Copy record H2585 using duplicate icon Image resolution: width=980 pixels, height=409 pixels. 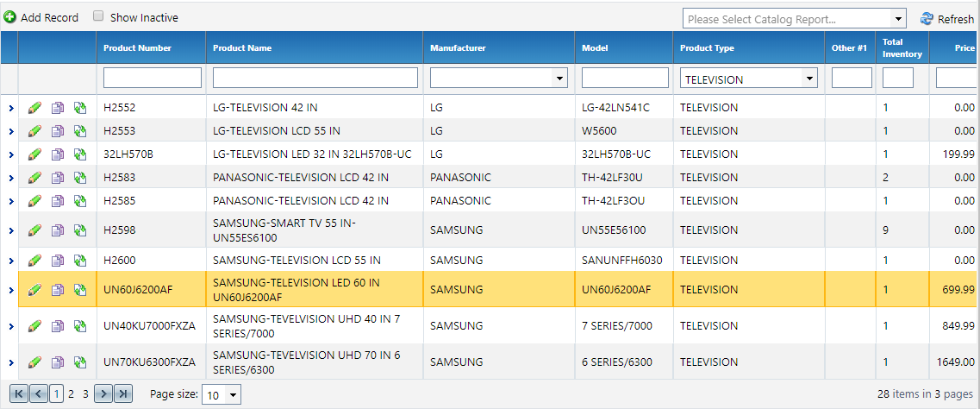click(x=58, y=201)
